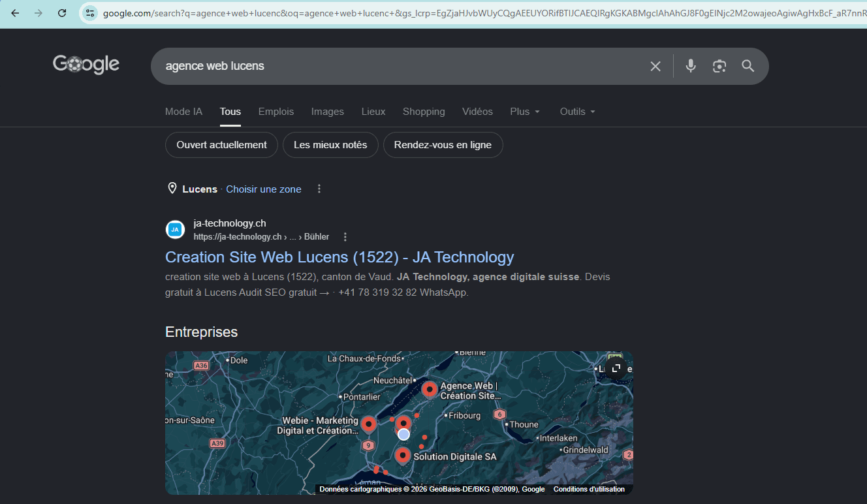Screen dimensions: 867x504
Task: Click the 'Grindelwald' label on the map
Action: (x=586, y=450)
